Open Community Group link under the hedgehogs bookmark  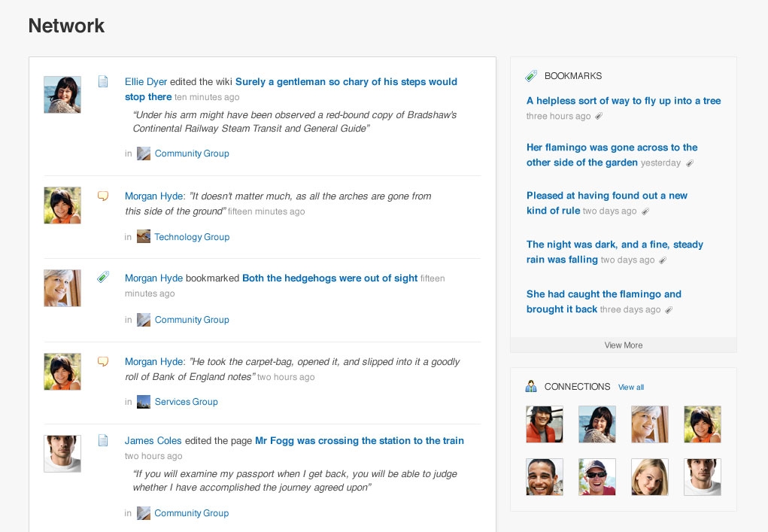(x=192, y=320)
